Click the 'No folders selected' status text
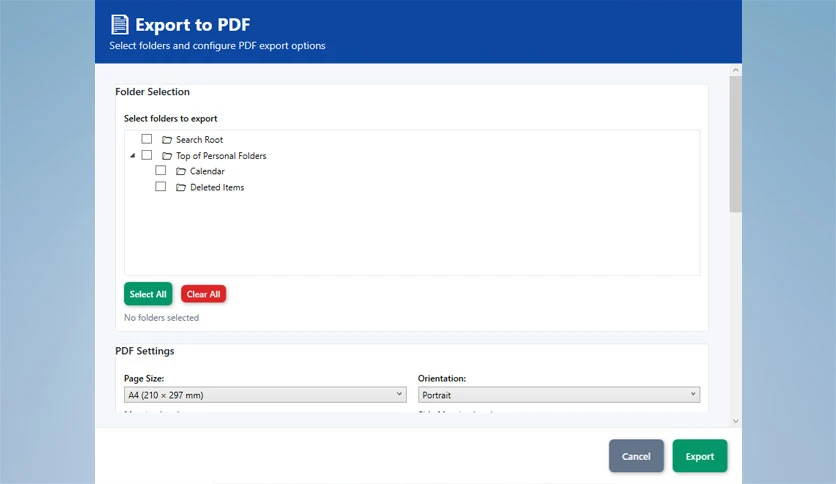This screenshot has height=484, width=836. point(162,318)
